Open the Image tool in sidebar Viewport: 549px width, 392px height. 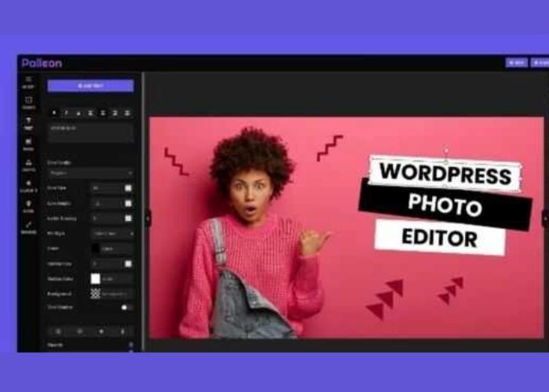(x=28, y=144)
